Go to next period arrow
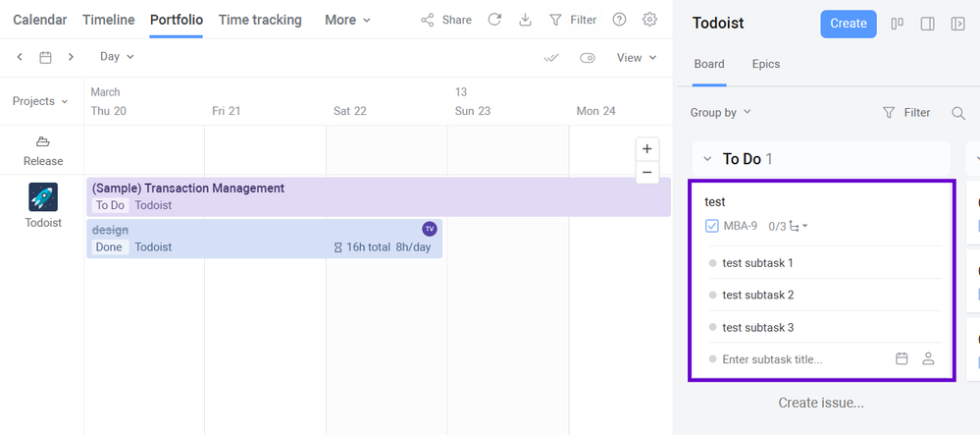This screenshot has width=980, height=435. click(71, 57)
